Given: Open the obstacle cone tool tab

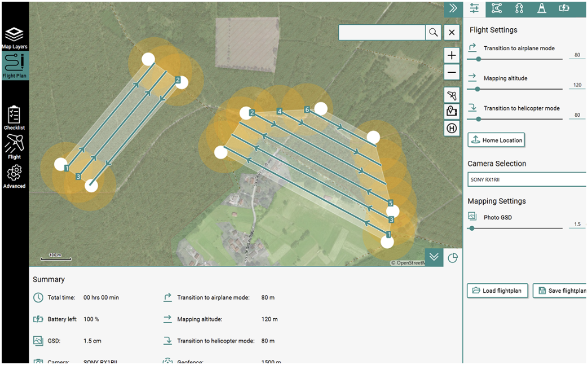Looking at the screenshot, I should pyautogui.click(x=542, y=8).
